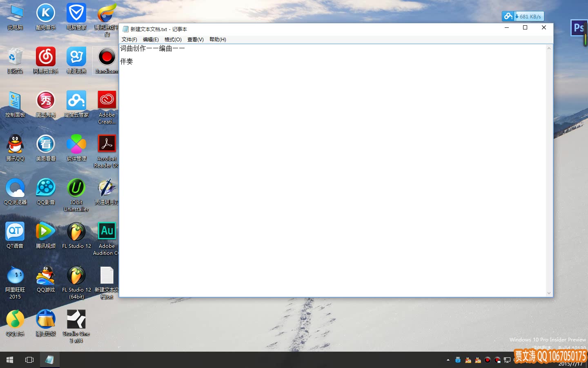Click Notepad scrollbar up arrow
This screenshot has width=588, height=368.
(x=549, y=48)
